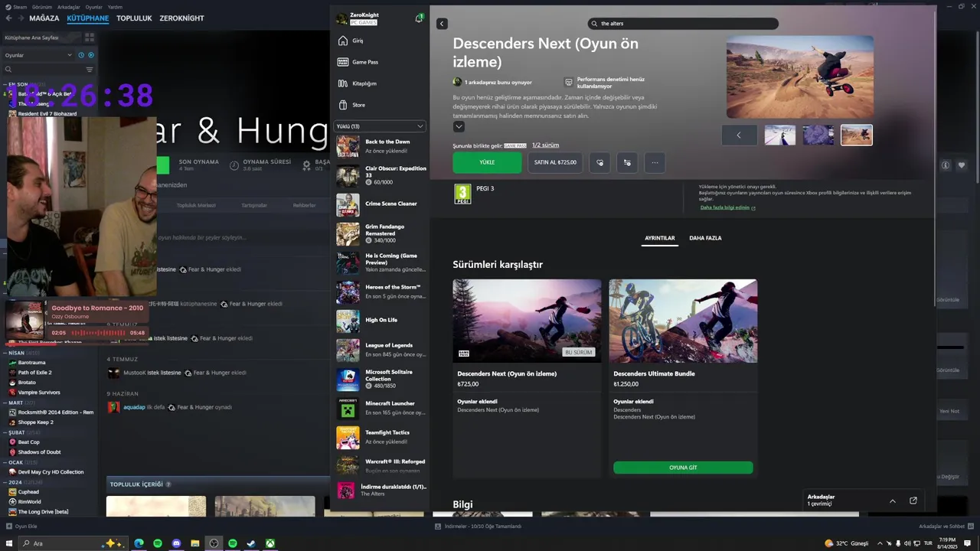Open Steam Görünüm menu
Viewport: 980px width, 551px height.
point(42,7)
